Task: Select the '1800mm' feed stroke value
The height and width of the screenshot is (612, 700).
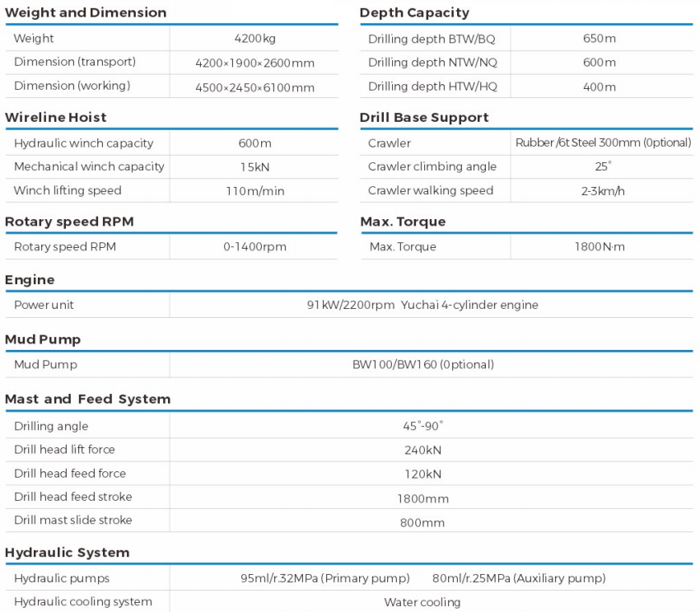Action: click(422, 498)
